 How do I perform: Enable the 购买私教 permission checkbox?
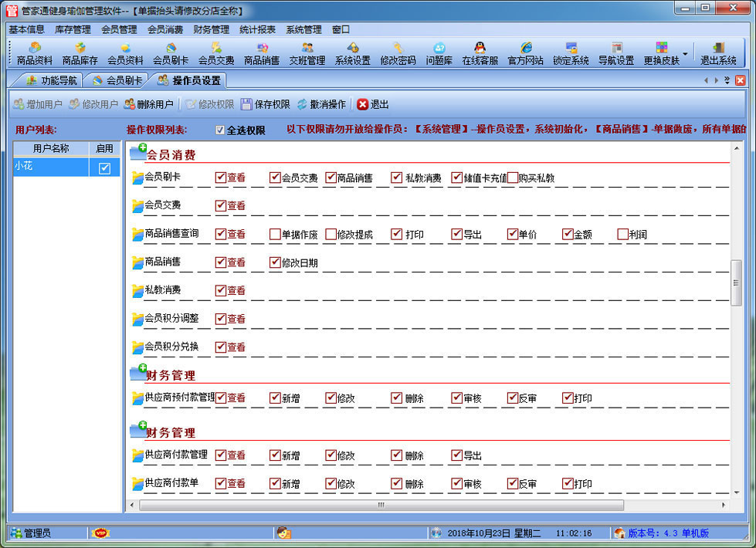(513, 178)
